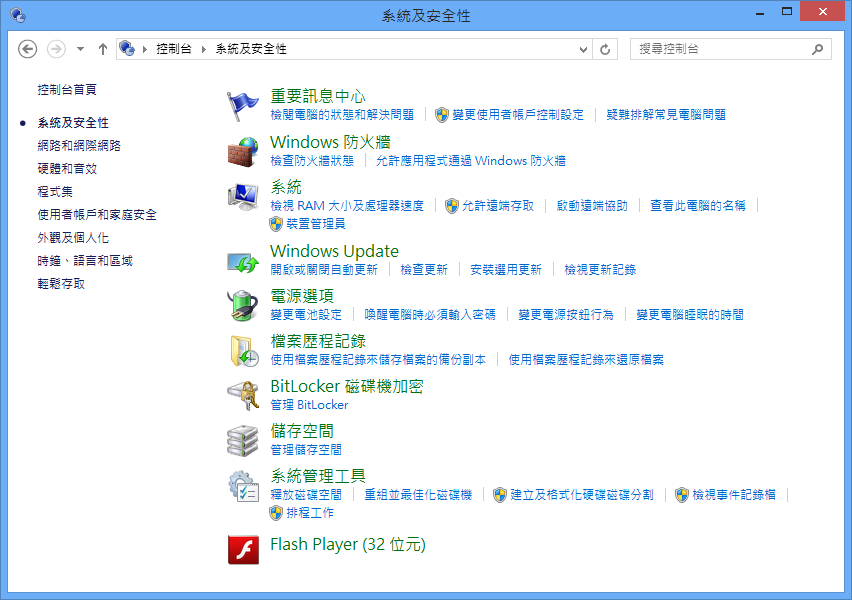This screenshot has height=600, width=852.
Task: Open the Flash Player red icon
Action: pos(243,548)
